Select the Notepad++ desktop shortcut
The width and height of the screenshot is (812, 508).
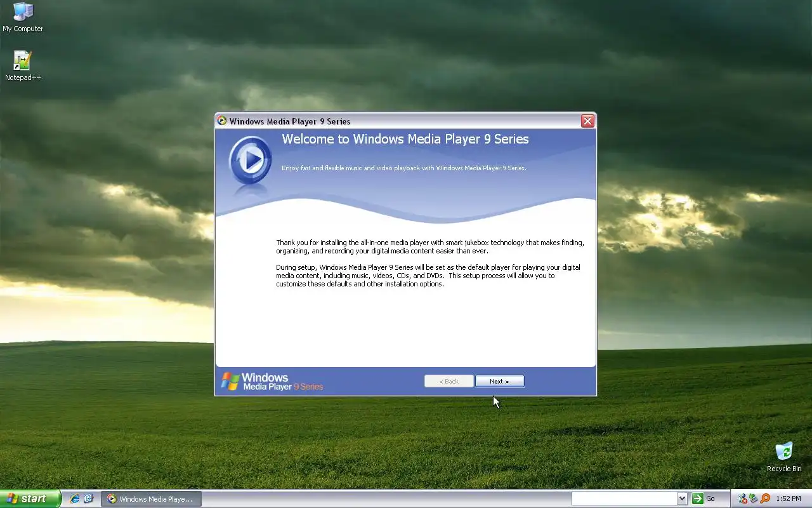(x=23, y=66)
